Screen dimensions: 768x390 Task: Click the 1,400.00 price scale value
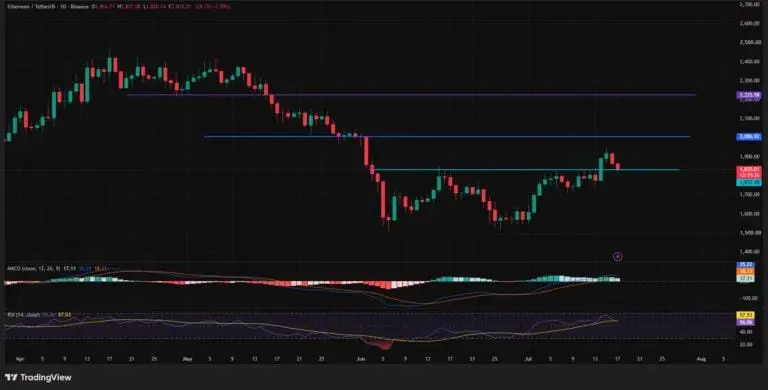tap(750, 252)
